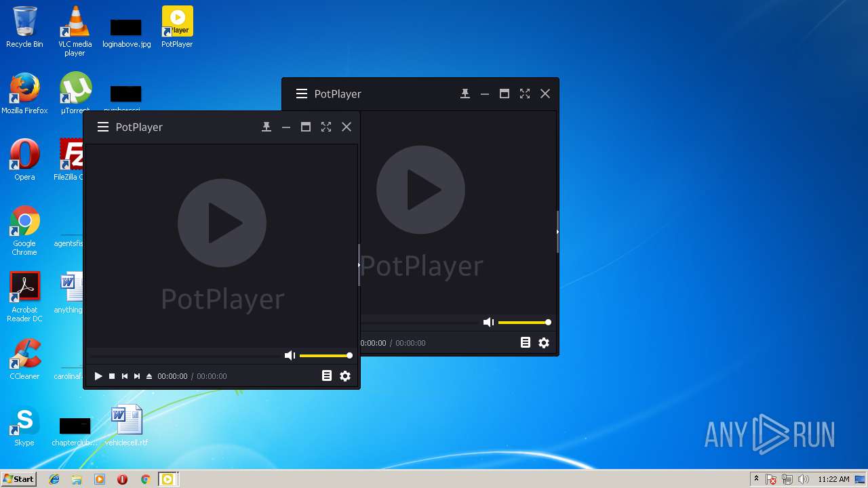Select CCleaner desktop shortcut
Viewport: 868px width, 488px height.
coord(24,359)
